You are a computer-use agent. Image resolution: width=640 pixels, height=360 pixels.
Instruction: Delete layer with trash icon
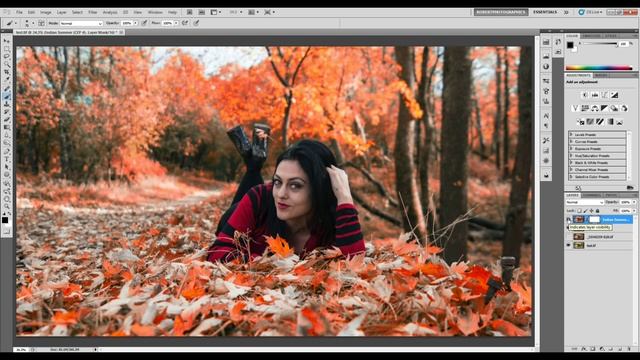(629, 349)
